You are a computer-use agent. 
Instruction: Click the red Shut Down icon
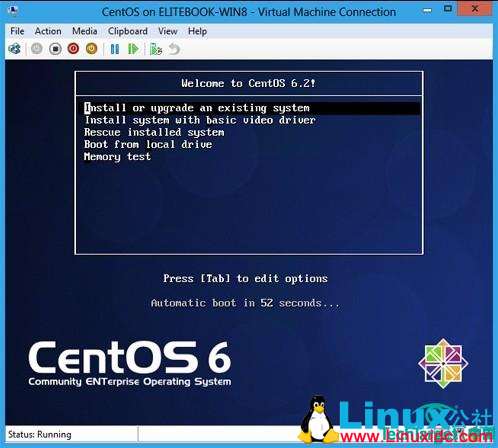point(73,49)
